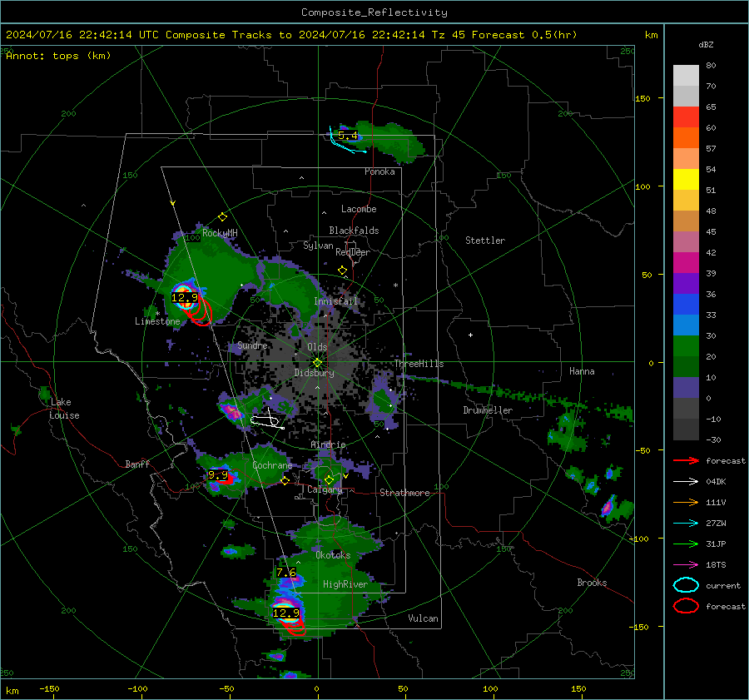The image size is (749, 700).
Task: Click the Ponoka city label
Action: [x=379, y=171]
